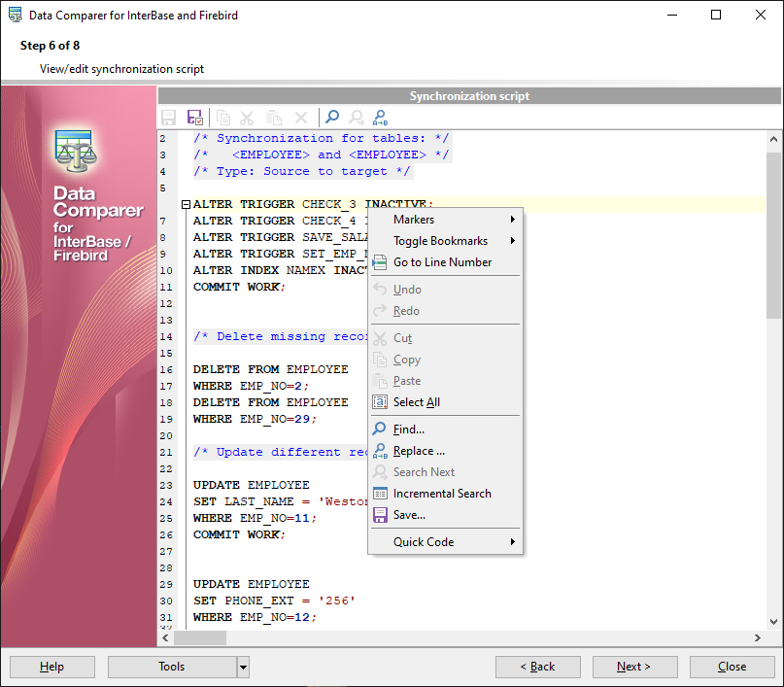Click the Find icon in context menu
Image resolution: width=784 pixels, height=687 pixels.
point(380,429)
